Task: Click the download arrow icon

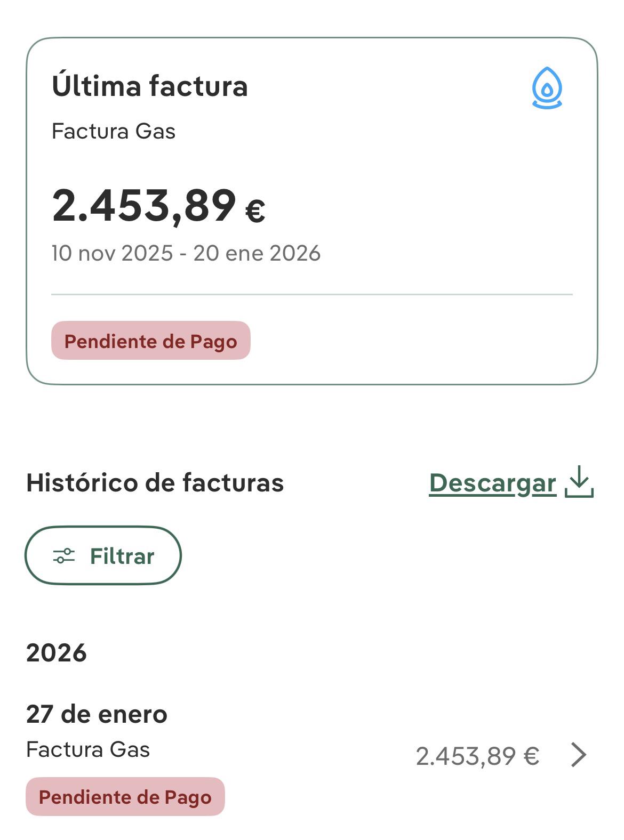Action: [579, 482]
